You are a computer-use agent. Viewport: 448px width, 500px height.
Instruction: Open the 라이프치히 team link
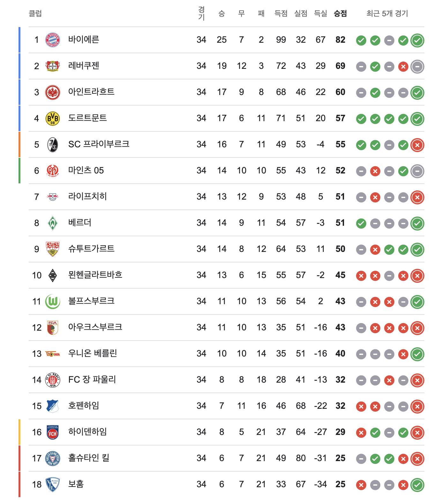pyautogui.click(x=87, y=196)
